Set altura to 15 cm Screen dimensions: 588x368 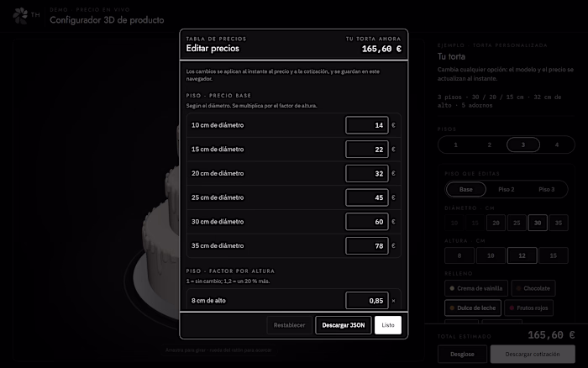pos(553,255)
